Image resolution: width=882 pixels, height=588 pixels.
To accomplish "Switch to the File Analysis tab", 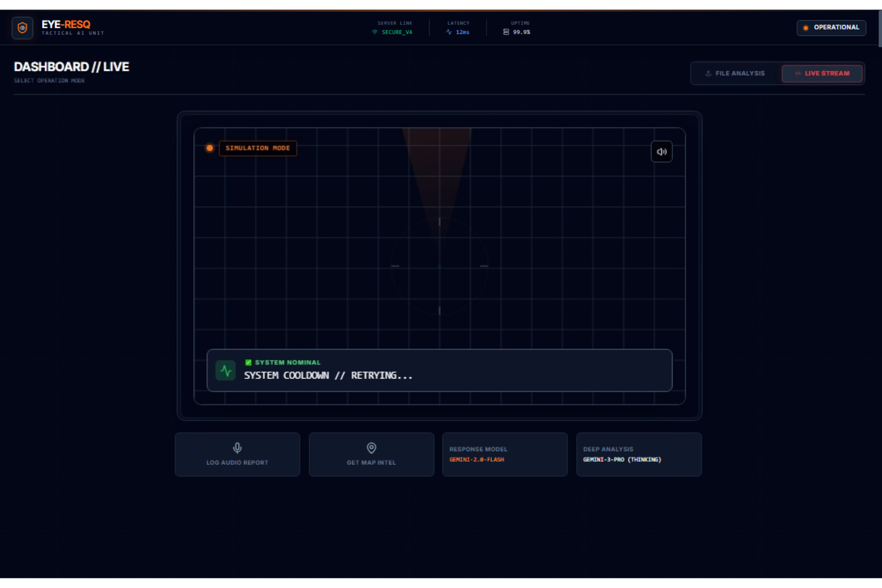I will 735,73.
